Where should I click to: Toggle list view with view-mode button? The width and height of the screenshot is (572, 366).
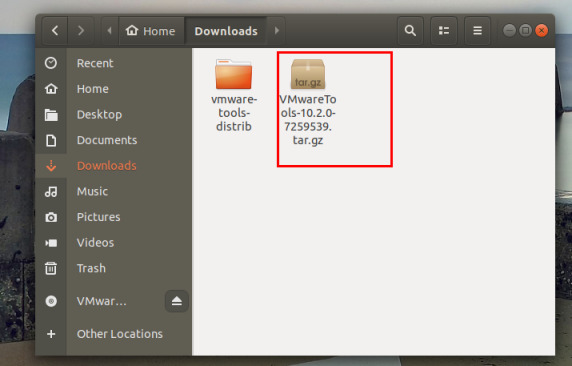pyautogui.click(x=444, y=31)
